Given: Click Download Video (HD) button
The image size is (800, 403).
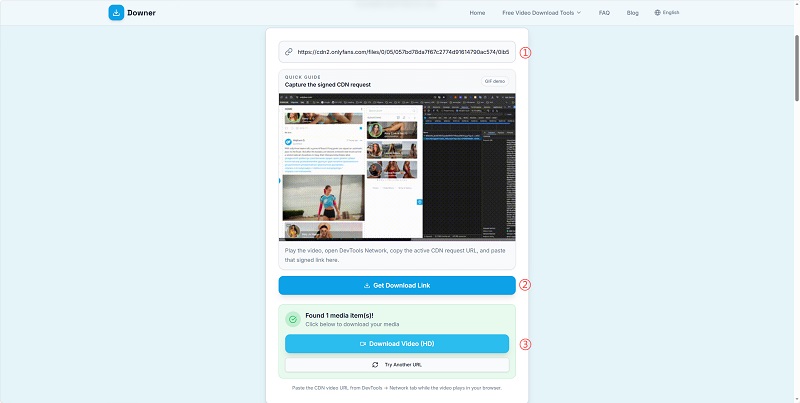Looking at the screenshot, I should click(x=397, y=344).
